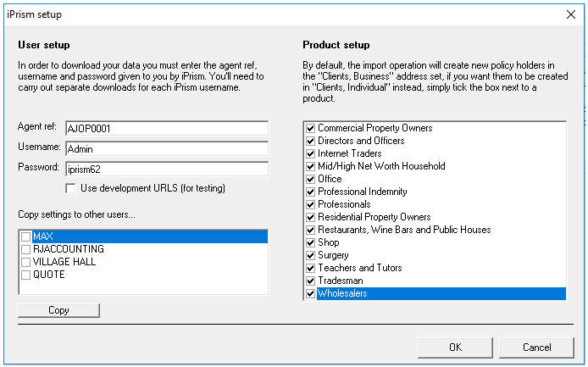Viewport: 588px width, 367px height.
Task: Click the Username text field
Action: [164, 148]
